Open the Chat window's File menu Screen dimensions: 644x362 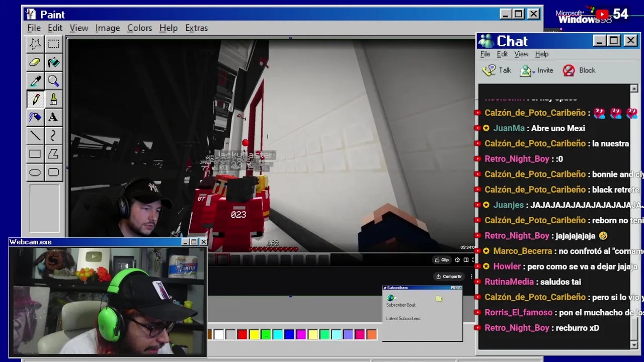pyautogui.click(x=485, y=54)
